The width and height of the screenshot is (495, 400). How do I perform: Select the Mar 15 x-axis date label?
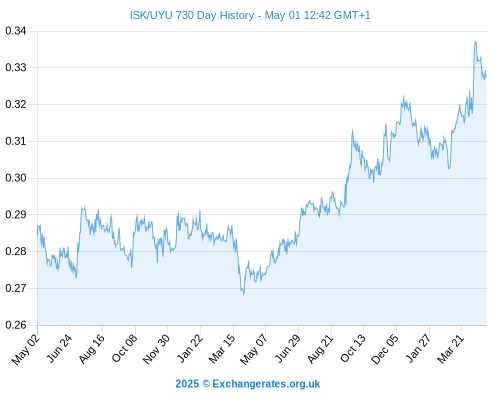tap(222, 349)
